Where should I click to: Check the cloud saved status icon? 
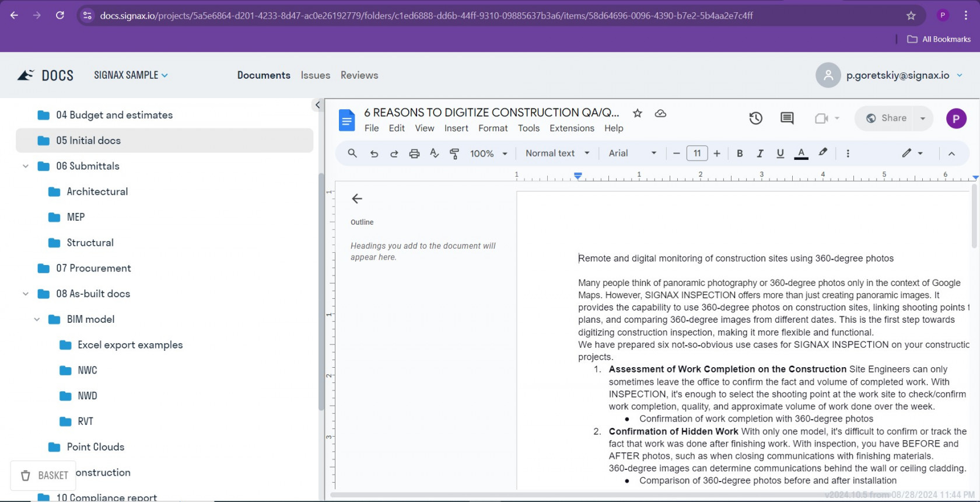(660, 113)
